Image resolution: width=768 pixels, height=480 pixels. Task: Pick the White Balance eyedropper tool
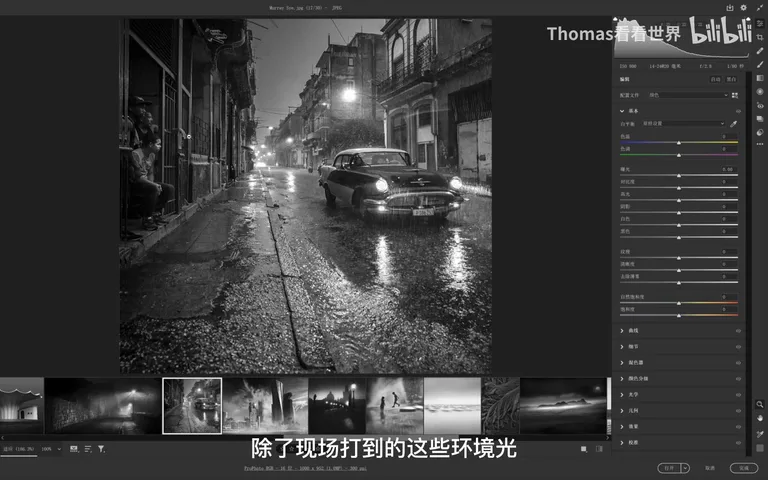click(x=733, y=124)
